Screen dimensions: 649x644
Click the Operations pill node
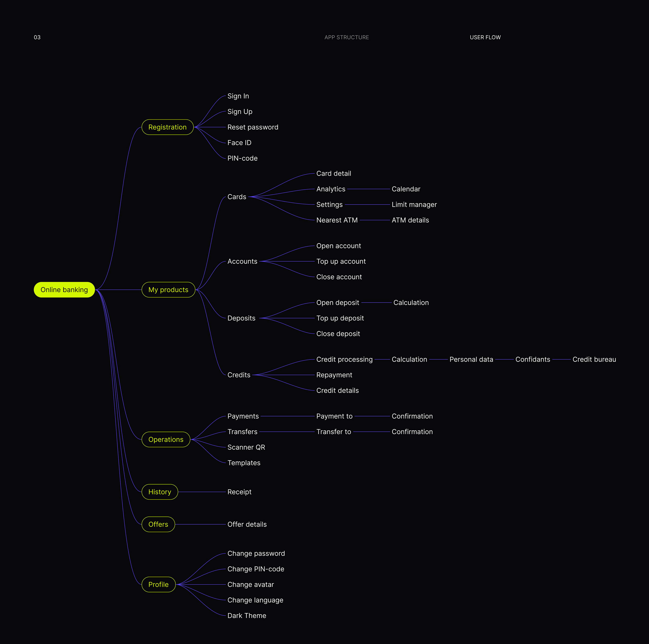tap(165, 439)
